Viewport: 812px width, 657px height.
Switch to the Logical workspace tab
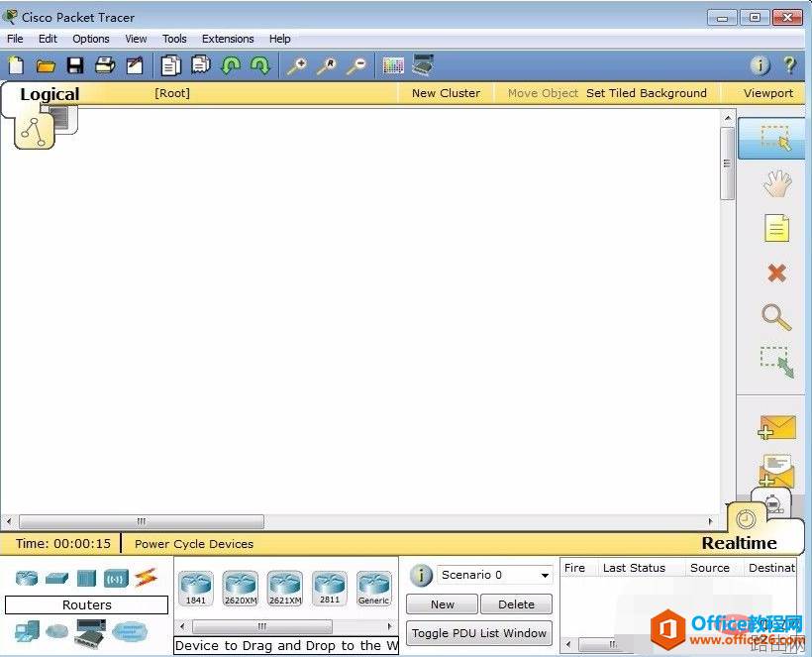tap(50, 94)
